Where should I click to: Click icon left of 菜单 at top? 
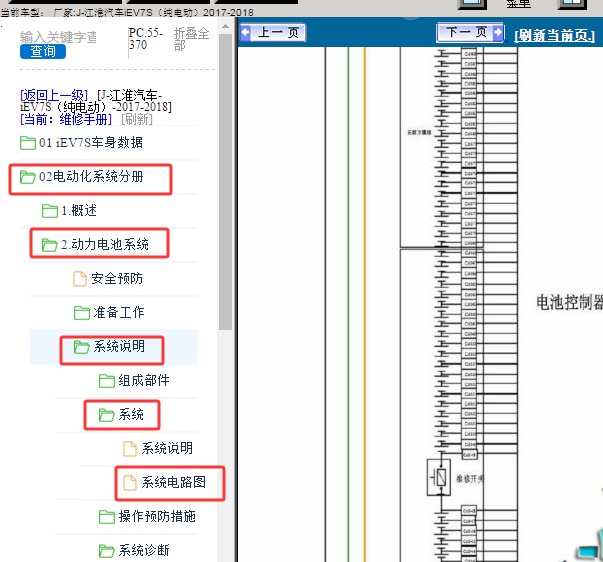[472, 3]
